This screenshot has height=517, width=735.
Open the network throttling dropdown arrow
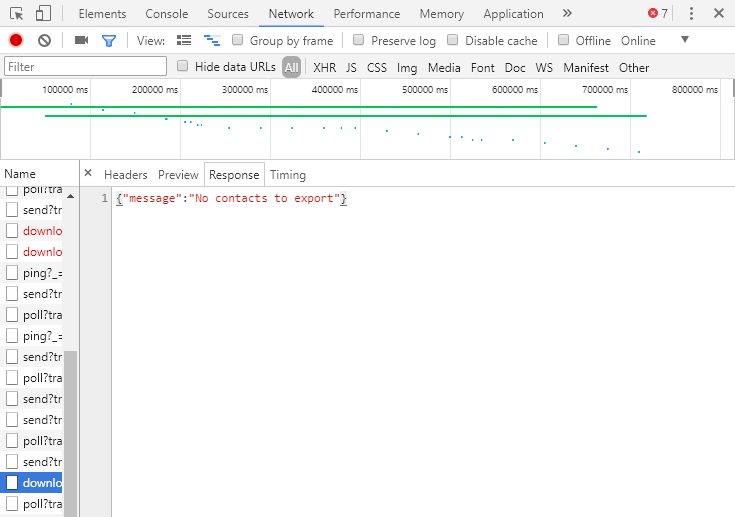tap(685, 40)
